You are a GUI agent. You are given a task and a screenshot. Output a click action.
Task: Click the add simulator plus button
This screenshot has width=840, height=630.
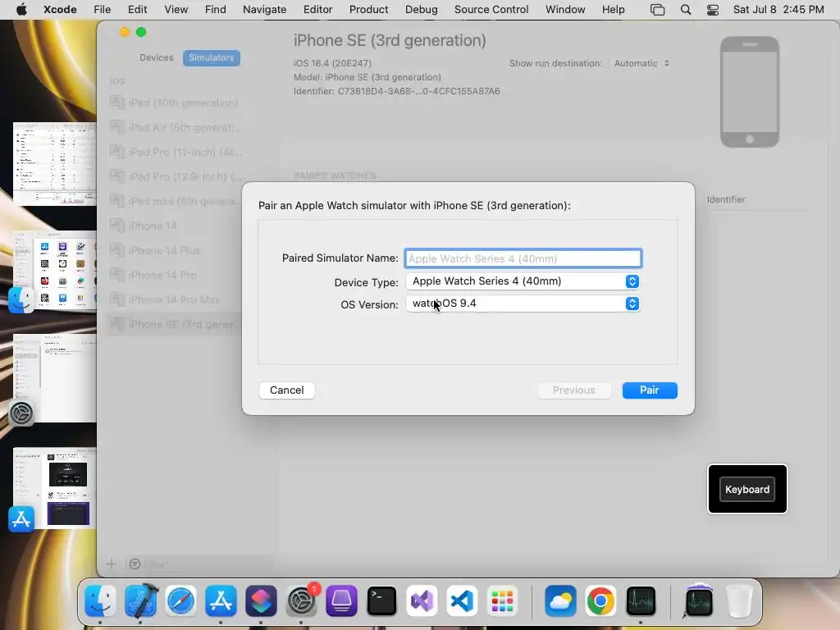click(112, 564)
